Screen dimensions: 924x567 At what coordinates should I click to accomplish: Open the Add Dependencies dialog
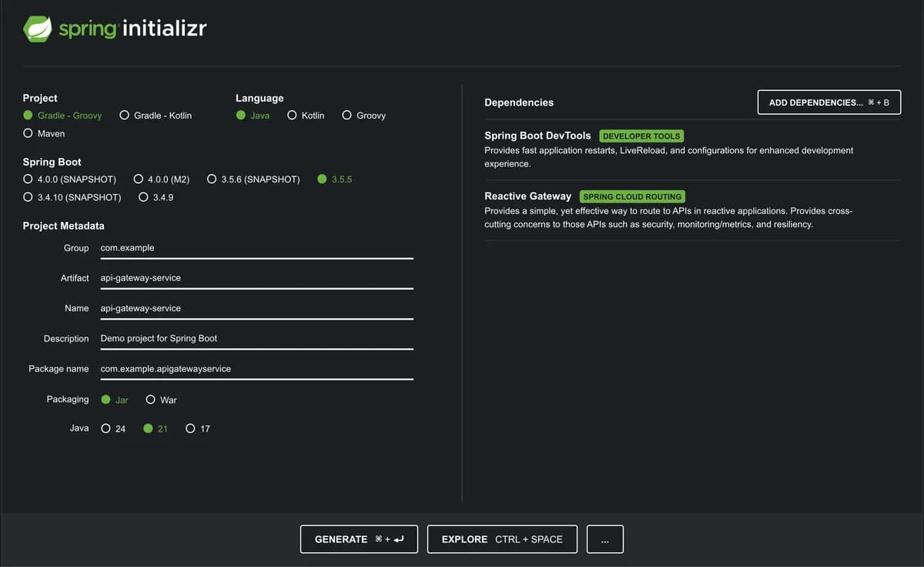(x=829, y=102)
